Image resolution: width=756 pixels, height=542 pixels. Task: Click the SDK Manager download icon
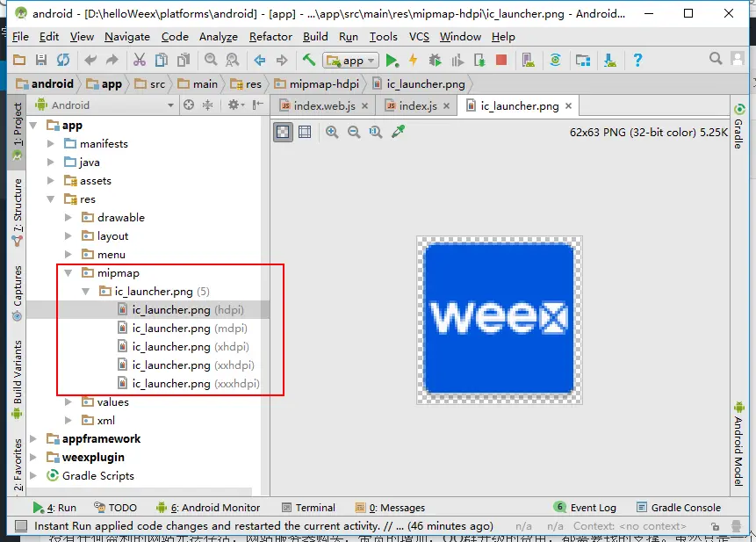pos(610,61)
